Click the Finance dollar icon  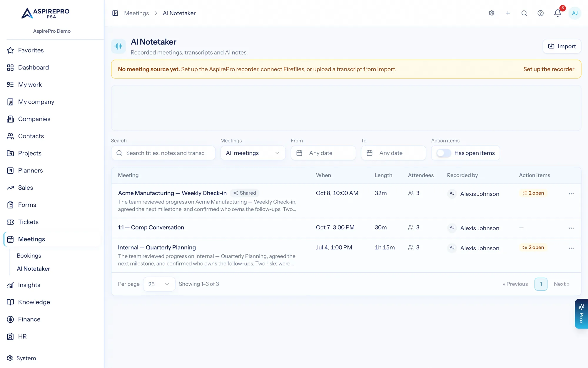point(10,319)
